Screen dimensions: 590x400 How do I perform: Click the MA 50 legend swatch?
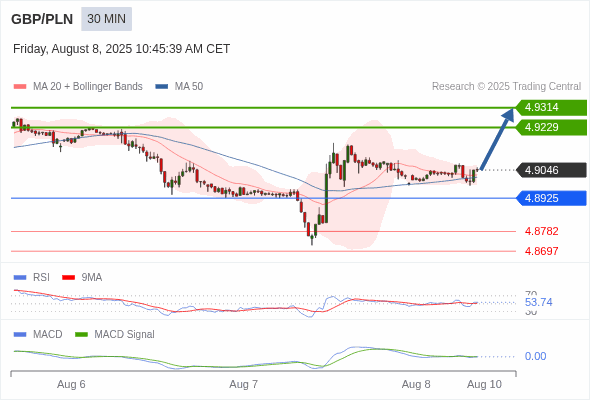click(x=162, y=87)
